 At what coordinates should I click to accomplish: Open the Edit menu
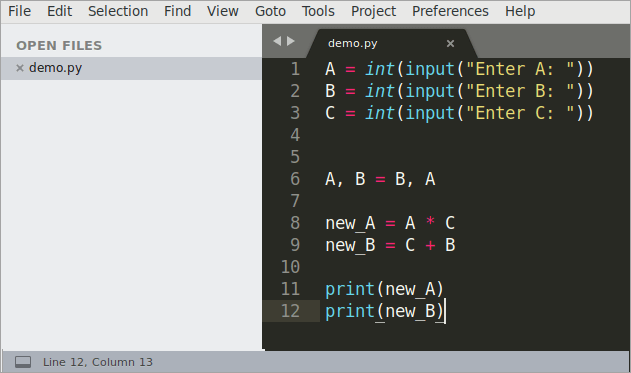click(60, 11)
